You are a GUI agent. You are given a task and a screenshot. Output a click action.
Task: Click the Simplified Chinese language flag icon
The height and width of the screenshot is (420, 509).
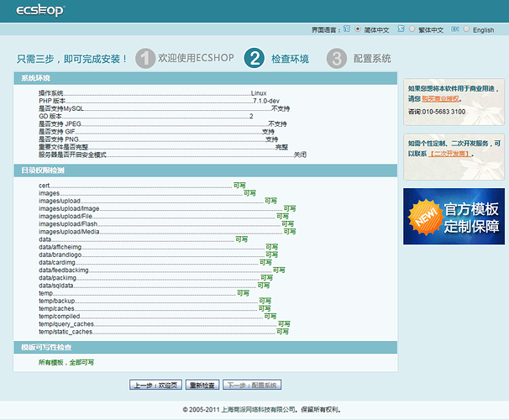pyautogui.click(x=347, y=29)
